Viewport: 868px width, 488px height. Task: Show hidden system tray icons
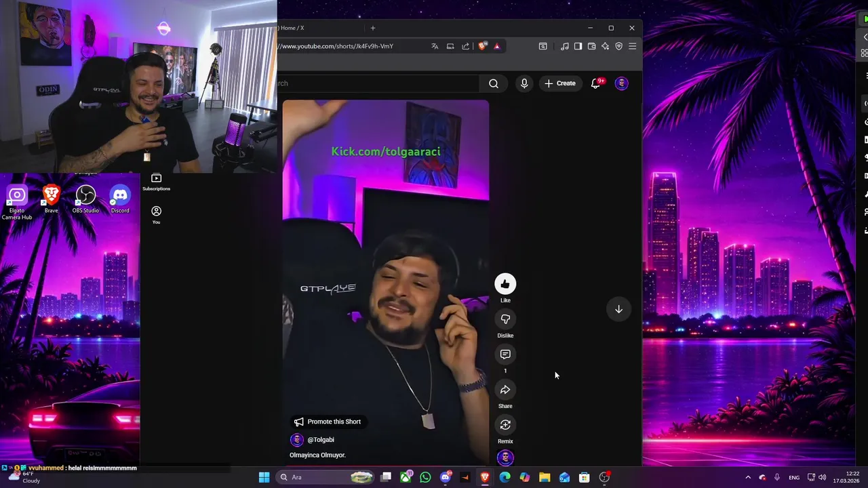click(x=748, y=477)
